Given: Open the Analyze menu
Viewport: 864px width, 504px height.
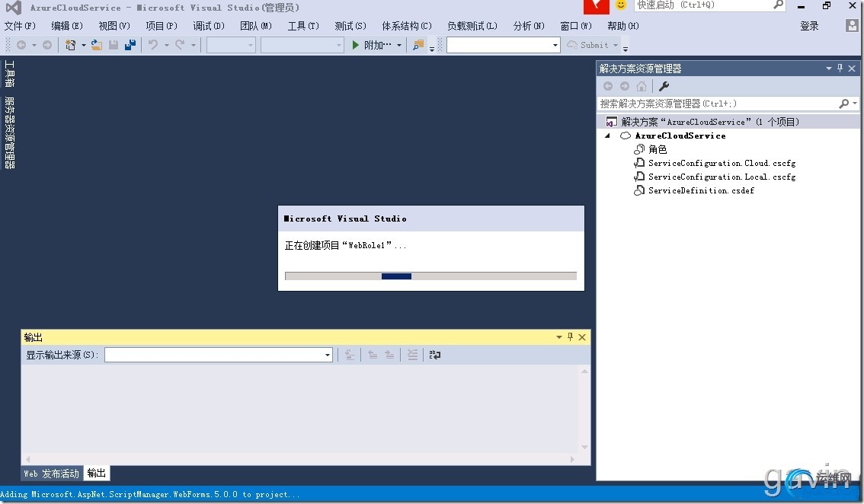Looking at the screenshot, I should pyautogui.click(x=529, y=26).
